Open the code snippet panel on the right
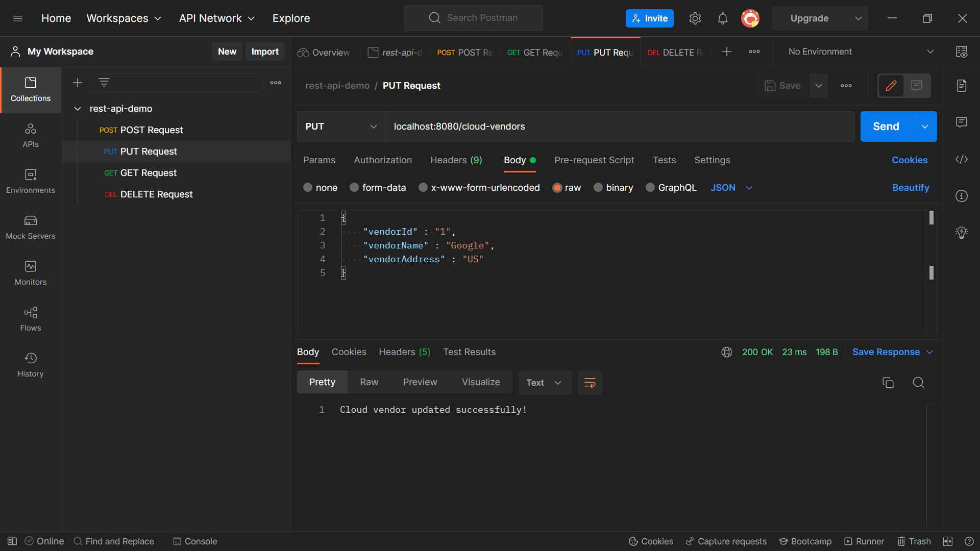The width and height of the screenshot is (980, 551). point(962,159)
